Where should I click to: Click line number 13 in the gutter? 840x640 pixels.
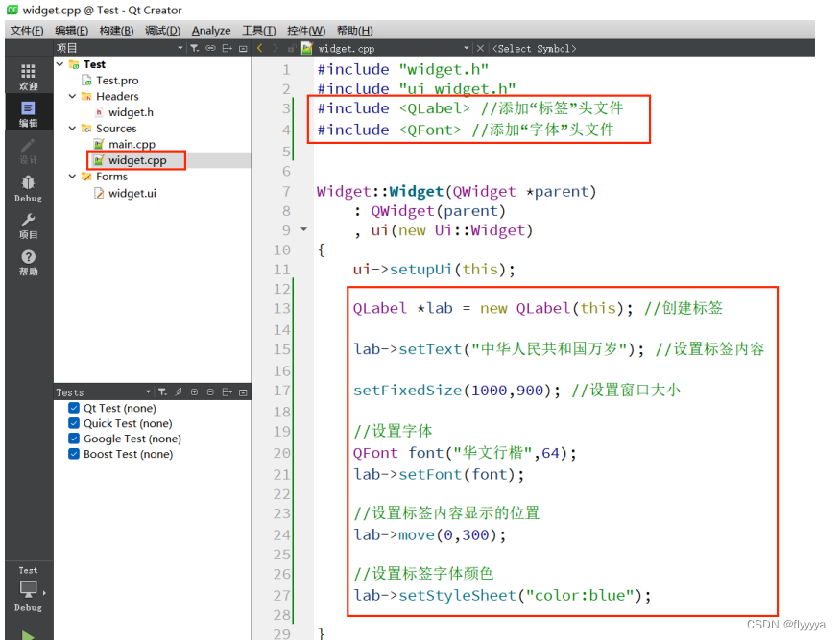[282, 308]
